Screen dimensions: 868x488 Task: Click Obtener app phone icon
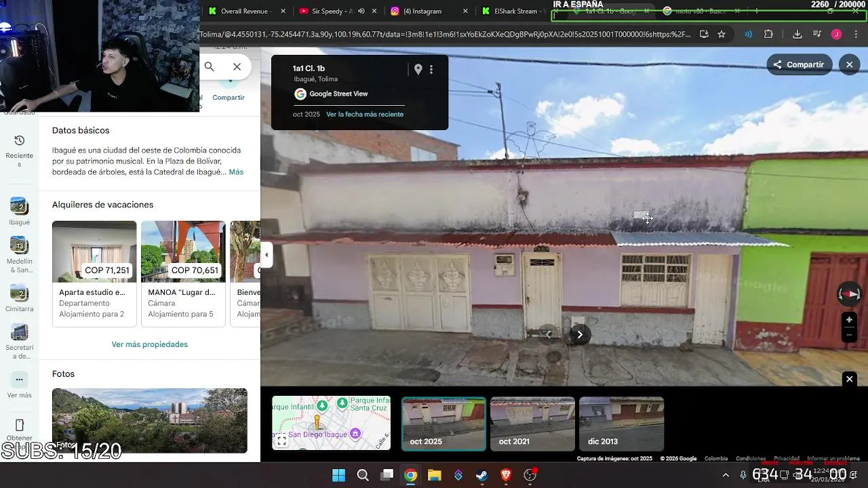pyautogui.click(x=20, y=425)
